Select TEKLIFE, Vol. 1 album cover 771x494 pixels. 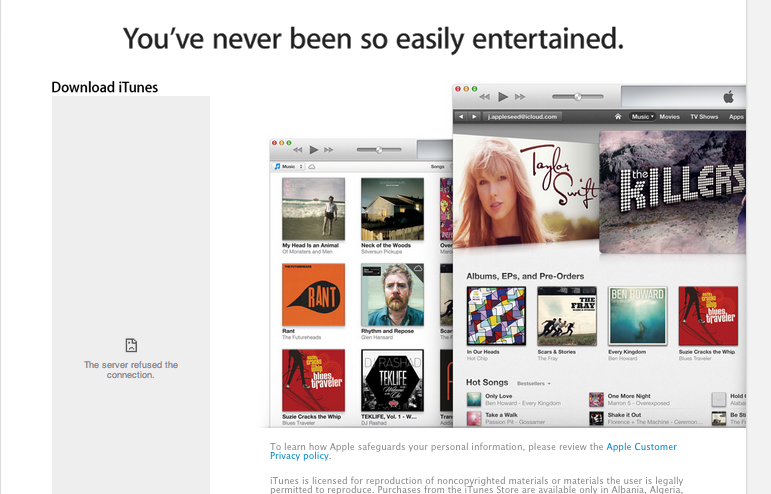392,380
